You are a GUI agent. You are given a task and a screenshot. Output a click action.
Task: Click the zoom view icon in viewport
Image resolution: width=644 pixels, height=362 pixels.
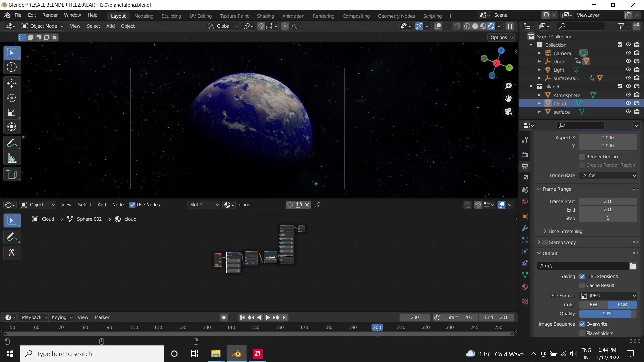(508, 86)
